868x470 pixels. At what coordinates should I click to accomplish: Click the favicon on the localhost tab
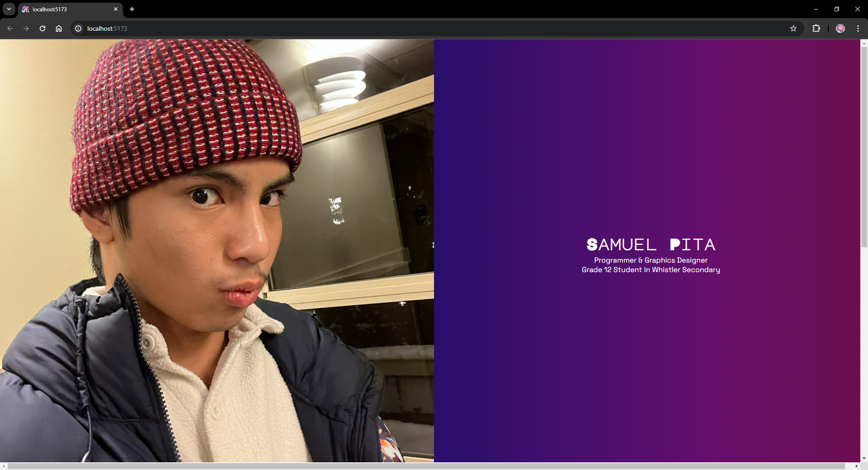point(26,9)
